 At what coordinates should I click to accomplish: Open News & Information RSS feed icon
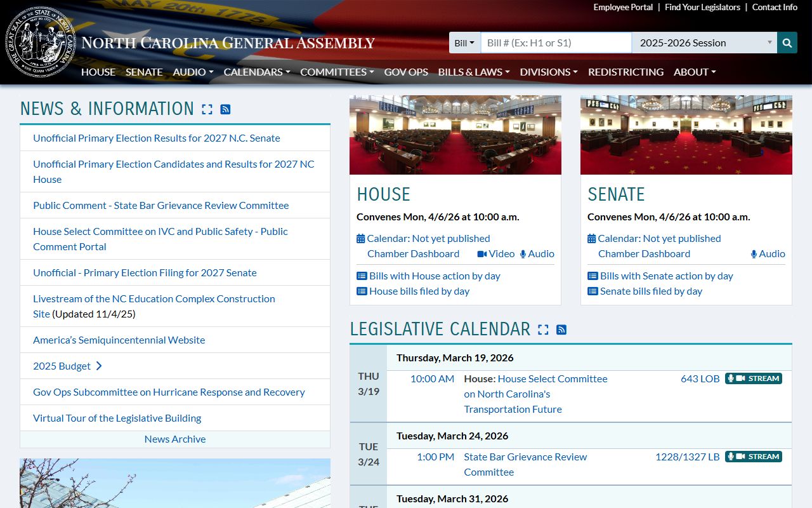click(225, 109)
